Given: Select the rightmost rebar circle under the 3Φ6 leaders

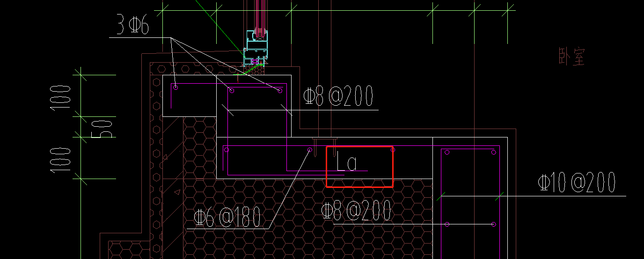Looking at the screenshot, I should (x=280, y=90).
